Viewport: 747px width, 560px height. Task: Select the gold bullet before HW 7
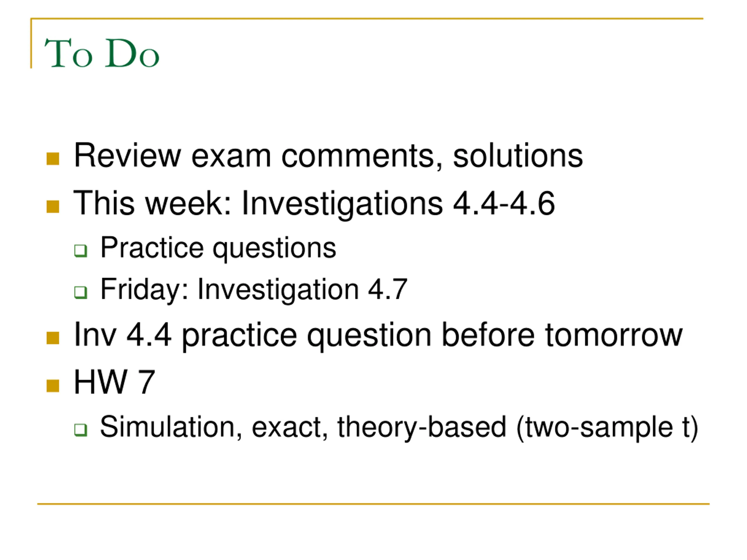[x=53, y=386]
